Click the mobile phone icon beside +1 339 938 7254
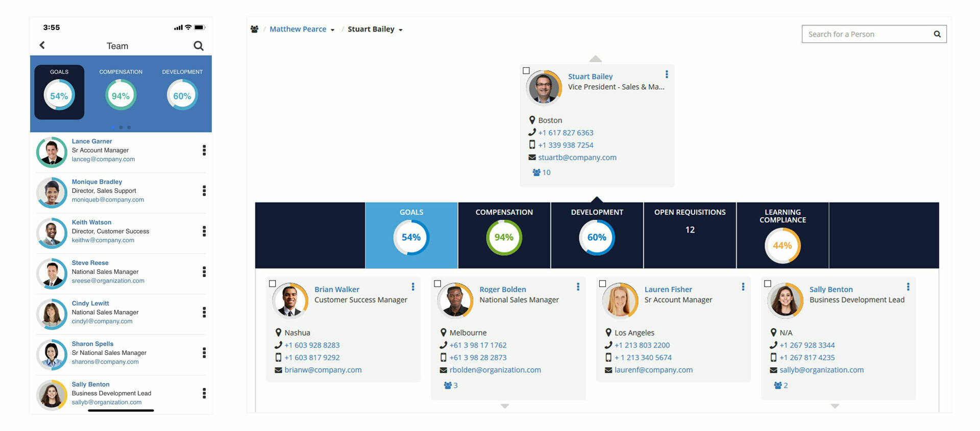This screenshot has height=431, width=980. point(532,145)
